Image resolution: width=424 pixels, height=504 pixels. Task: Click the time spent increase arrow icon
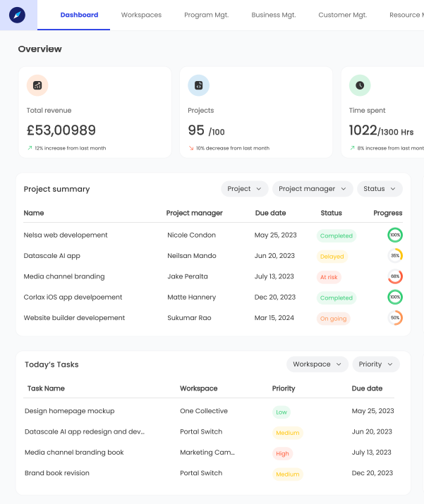[352, 148]
